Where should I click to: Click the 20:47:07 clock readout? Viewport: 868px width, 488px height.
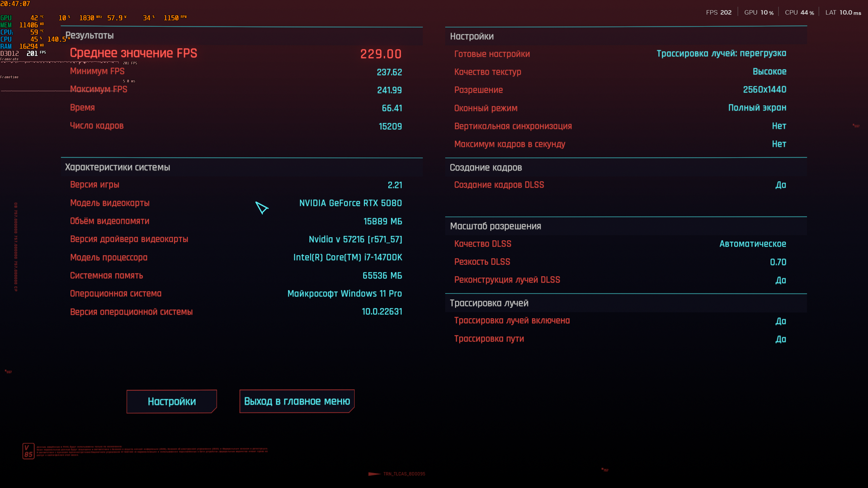(x=15, y=4)
